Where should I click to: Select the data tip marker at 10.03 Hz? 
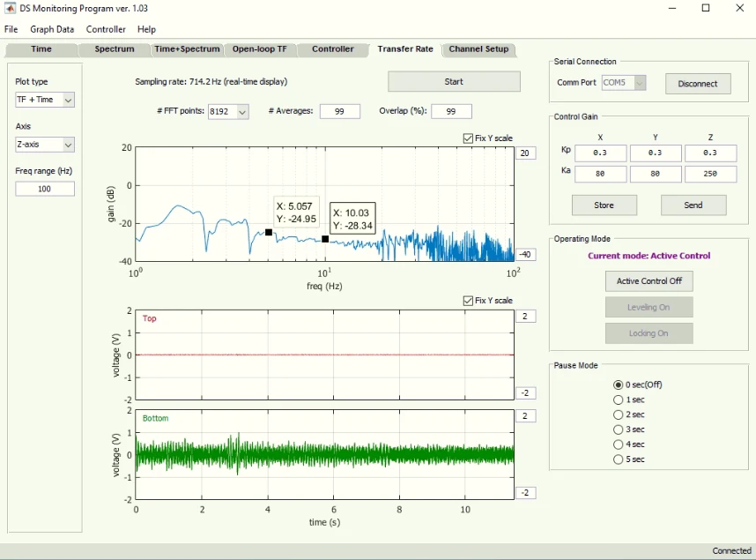325,239
